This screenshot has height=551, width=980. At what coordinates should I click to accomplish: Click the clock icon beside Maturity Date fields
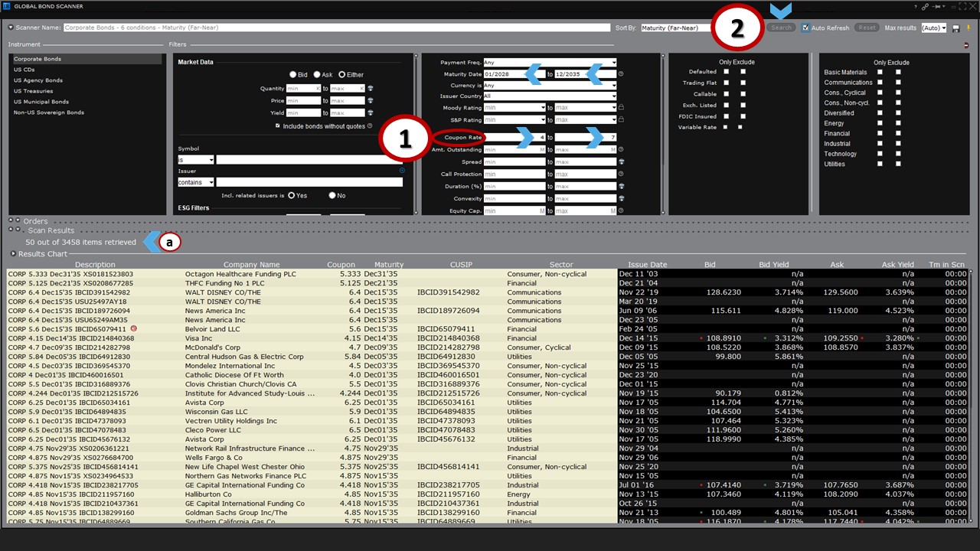[622, 73]
